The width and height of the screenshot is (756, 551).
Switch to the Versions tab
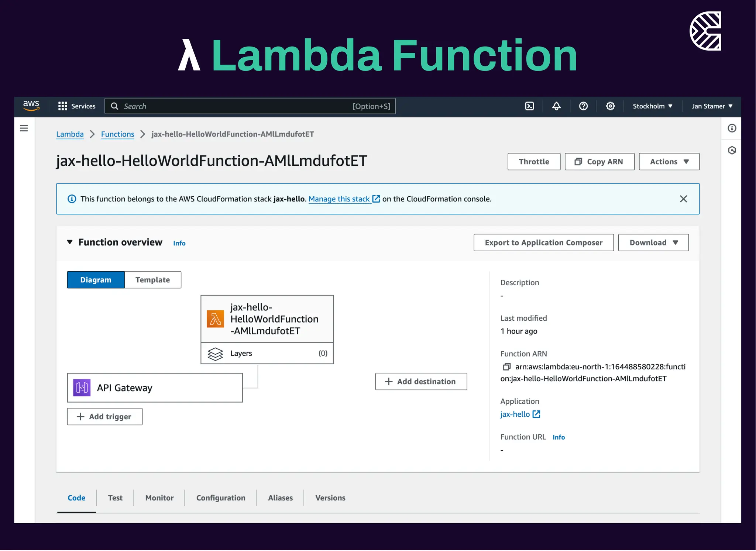tap(330, 498)
